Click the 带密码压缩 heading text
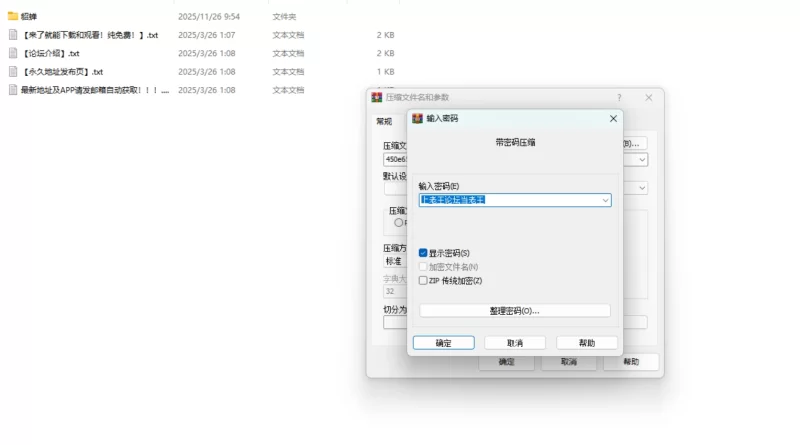The height and width of the screenshot is (445, 800). (x=515, y=142)
